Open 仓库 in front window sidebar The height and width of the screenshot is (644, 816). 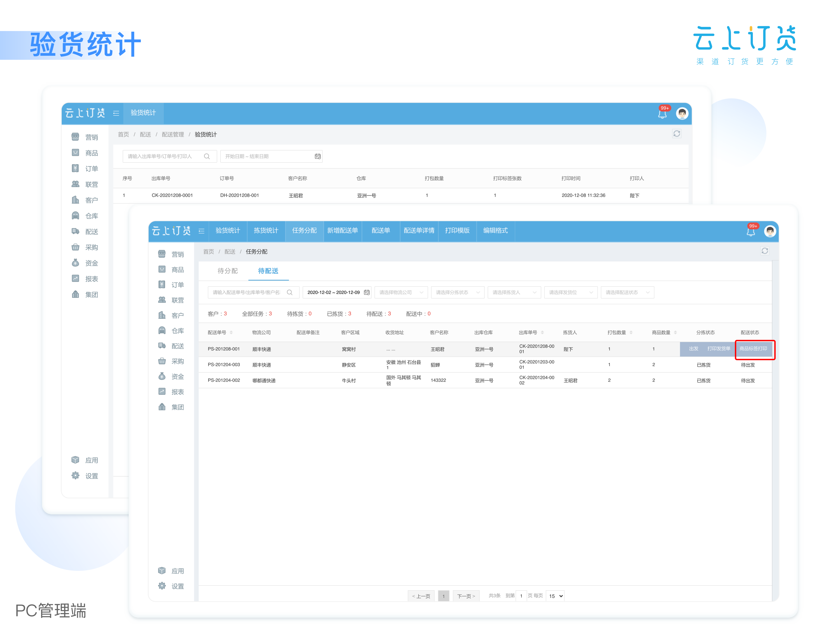click(172, 331)
